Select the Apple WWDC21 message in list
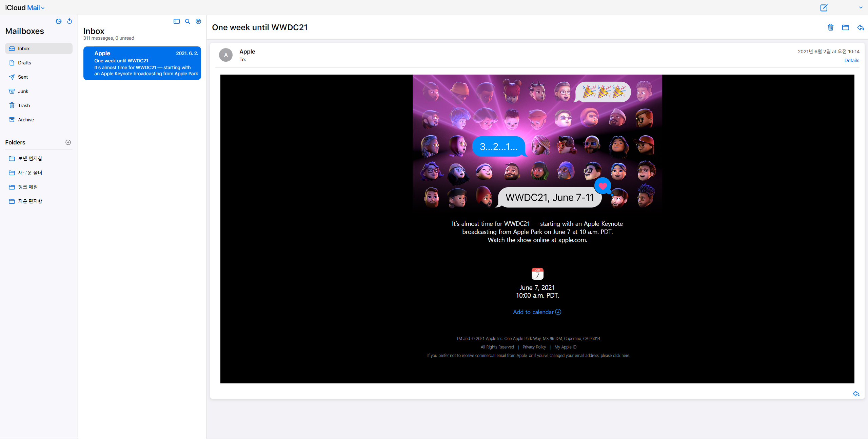This screenshot has height=439, width=868. (142, 63)
